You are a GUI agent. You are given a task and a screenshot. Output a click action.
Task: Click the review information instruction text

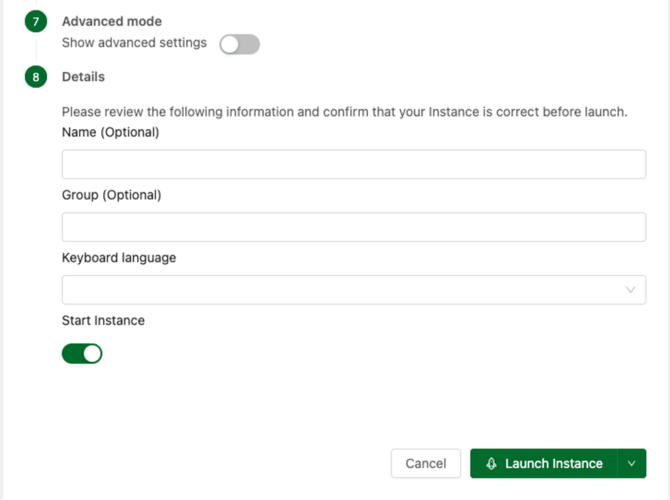344,112
